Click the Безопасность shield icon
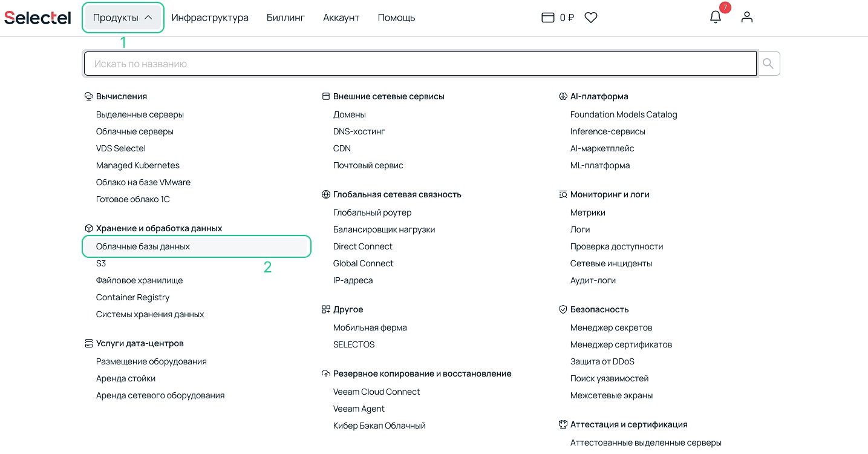Image resolution: width=868 pixels, height=454 pixels. coord(563,309)
